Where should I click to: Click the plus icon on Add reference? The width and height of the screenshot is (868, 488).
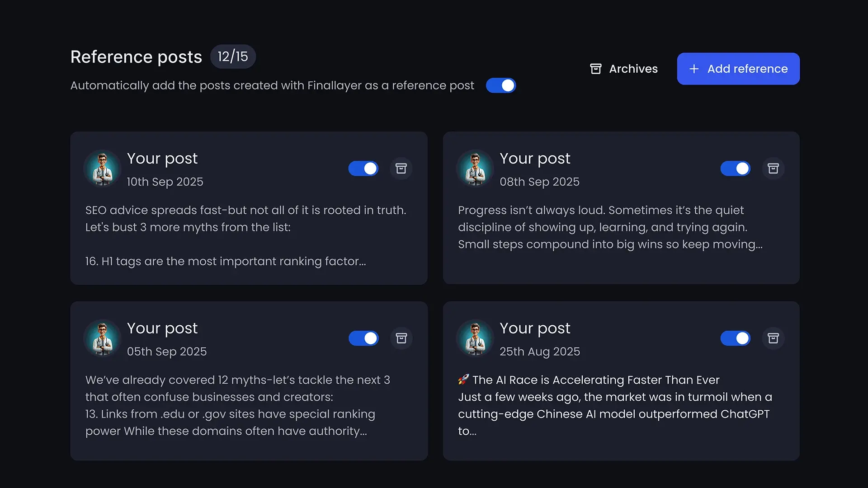pyautogui.click(x=694, y=69)
